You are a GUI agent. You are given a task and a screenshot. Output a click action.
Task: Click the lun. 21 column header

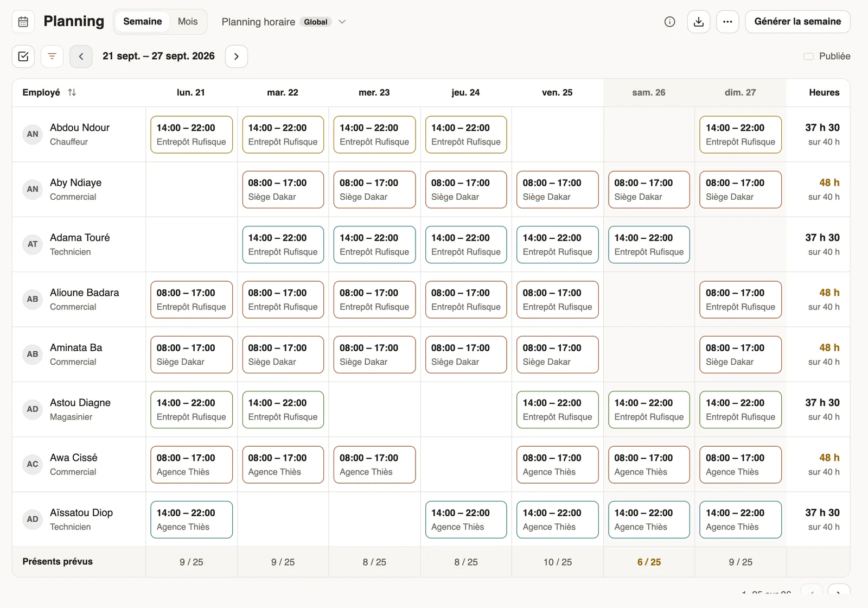point(191,92)
